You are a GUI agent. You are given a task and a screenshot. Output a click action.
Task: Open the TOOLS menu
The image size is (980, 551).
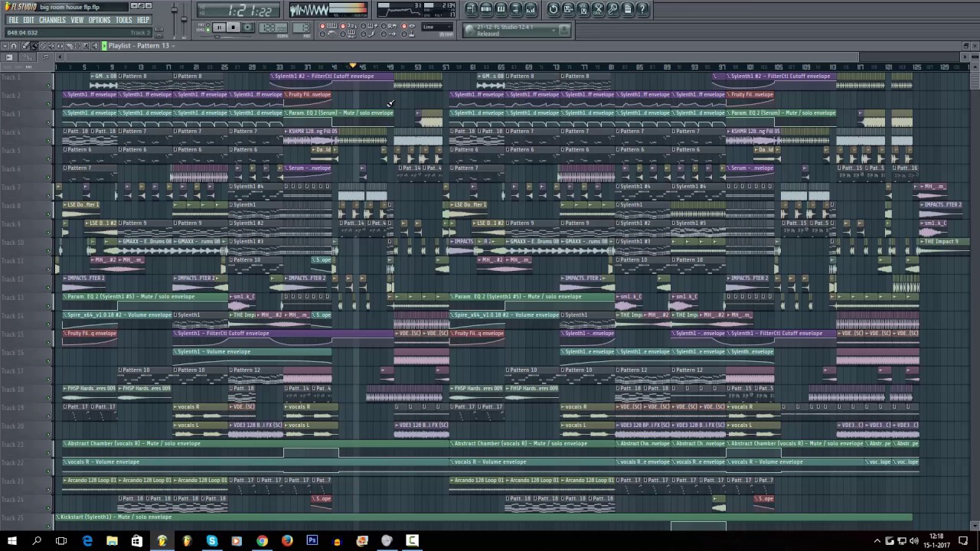pyautogui.click(x=124, y=20)
